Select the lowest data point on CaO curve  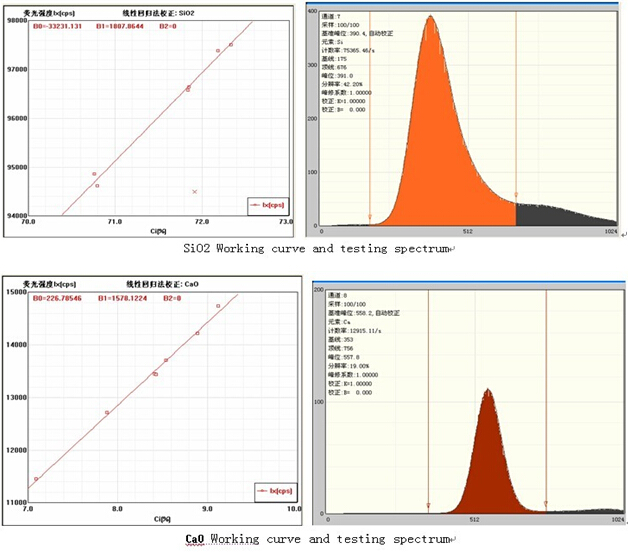click(36, 479)
